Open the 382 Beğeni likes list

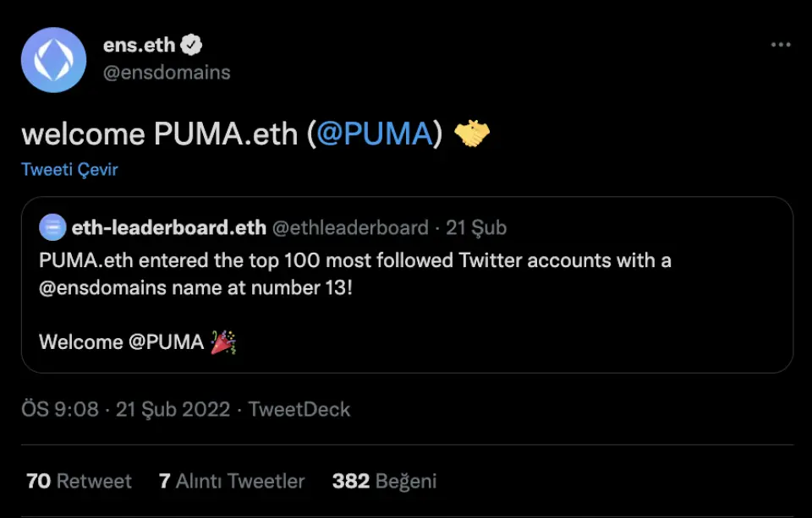coord(384,482)
